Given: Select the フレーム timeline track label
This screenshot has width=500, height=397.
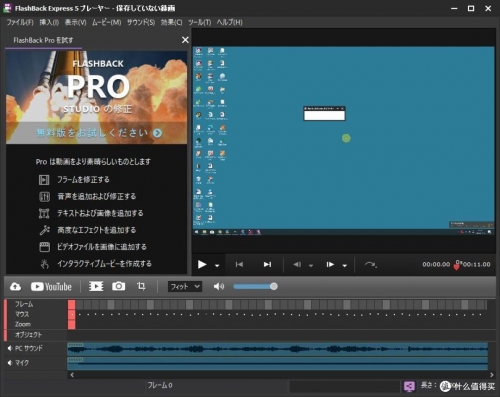Looking at the screenshot, I should tap(24, 304).
